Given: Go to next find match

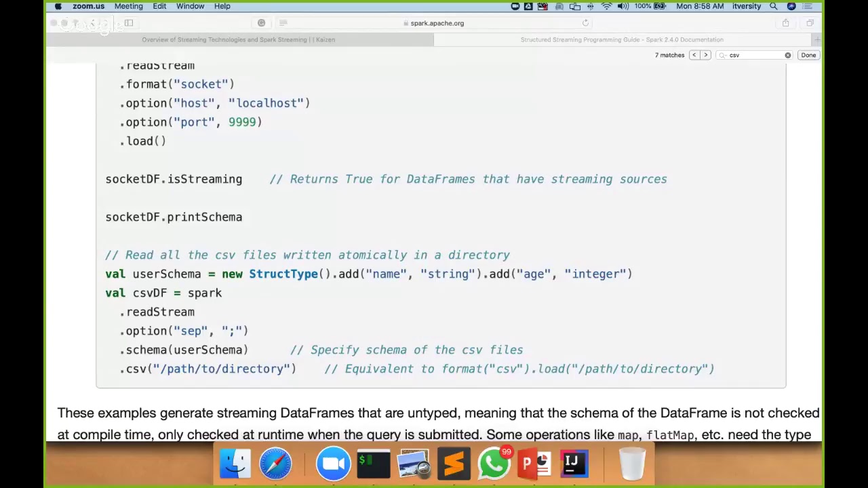Looking at the screenshot, I should pos(705,55).
